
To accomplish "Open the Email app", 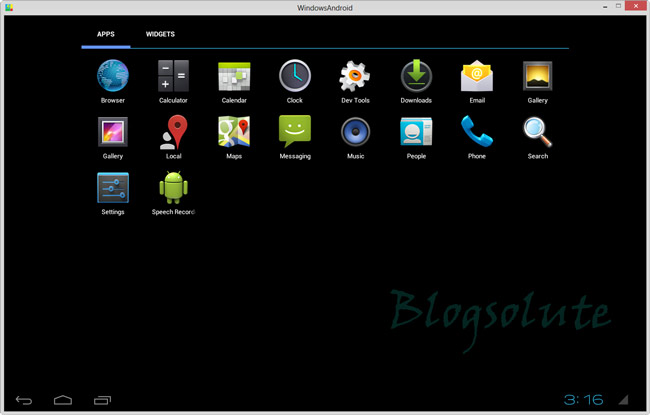I will point(477,81).
